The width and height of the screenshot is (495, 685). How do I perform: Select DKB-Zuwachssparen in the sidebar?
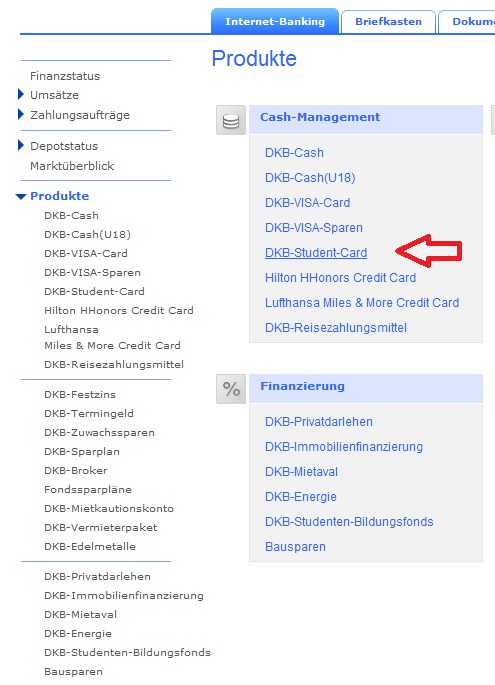(99, 432)
